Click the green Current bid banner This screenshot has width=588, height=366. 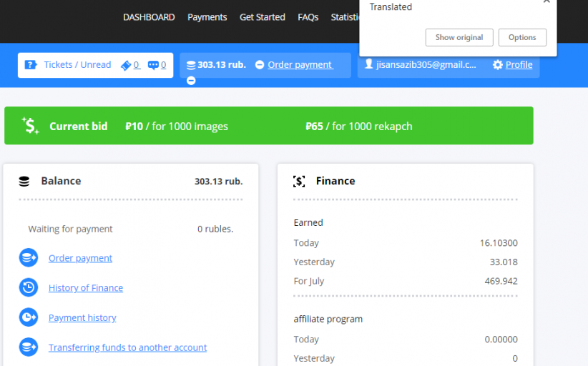(x=268, y=126)
